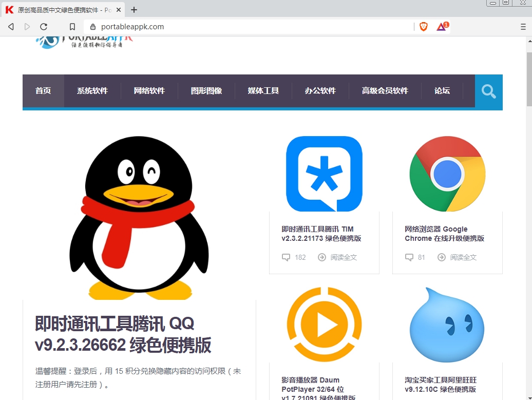
Task: Click the 温馨提醒 description paragraph
Action: (x=138, y=377)
